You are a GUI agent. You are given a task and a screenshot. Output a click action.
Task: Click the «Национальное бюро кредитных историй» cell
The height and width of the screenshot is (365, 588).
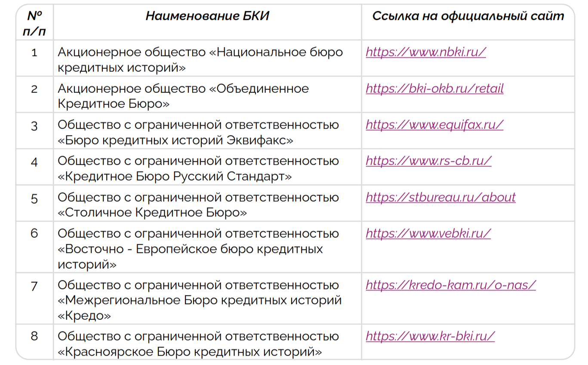[200, 60]
